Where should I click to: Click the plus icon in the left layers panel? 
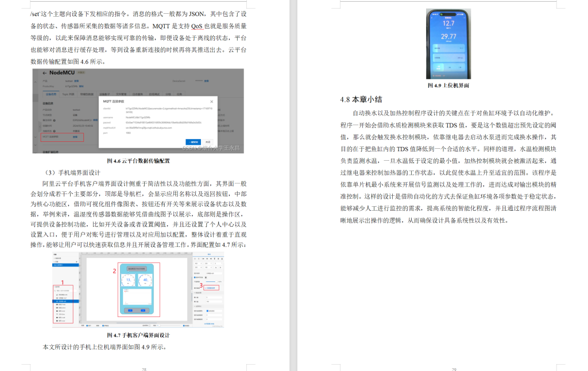coord(76,261)
